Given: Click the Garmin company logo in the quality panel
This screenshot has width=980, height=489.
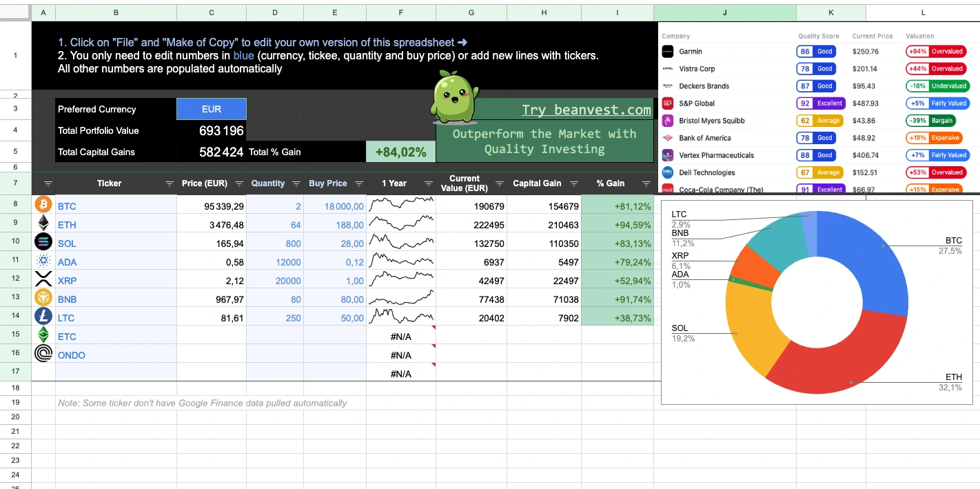Looking at the screenshot, I should [x=666, y=51].
